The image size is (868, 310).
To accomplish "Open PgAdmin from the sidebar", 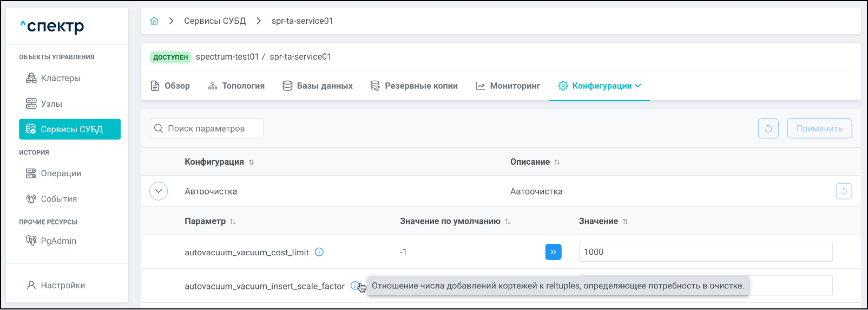I will [58, 241].
